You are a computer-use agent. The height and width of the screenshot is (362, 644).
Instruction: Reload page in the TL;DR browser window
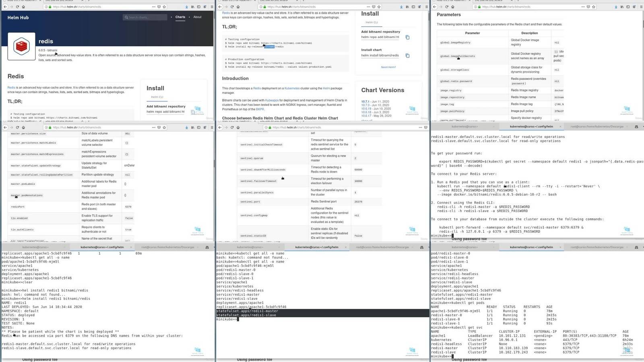[x=232, y=7]
